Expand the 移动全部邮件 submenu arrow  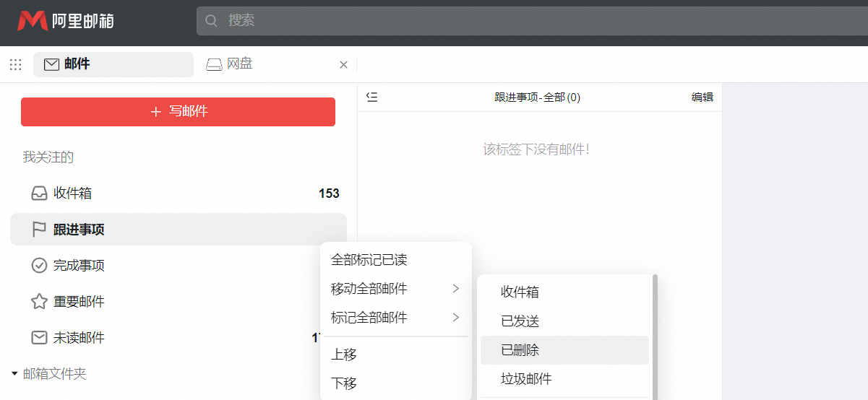455,289
